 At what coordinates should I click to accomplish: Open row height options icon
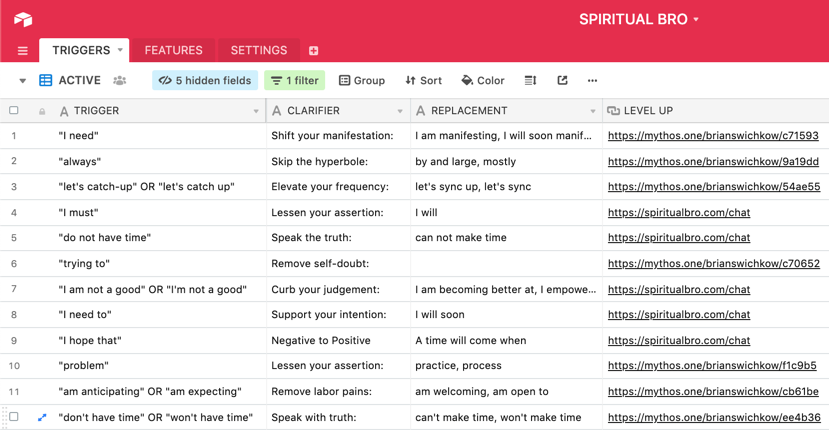coord(530,80)
